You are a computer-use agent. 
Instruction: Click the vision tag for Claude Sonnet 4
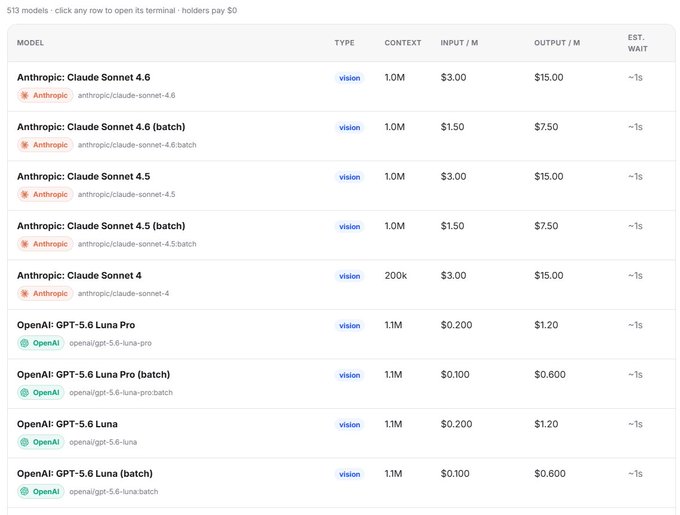click(350, 276)
